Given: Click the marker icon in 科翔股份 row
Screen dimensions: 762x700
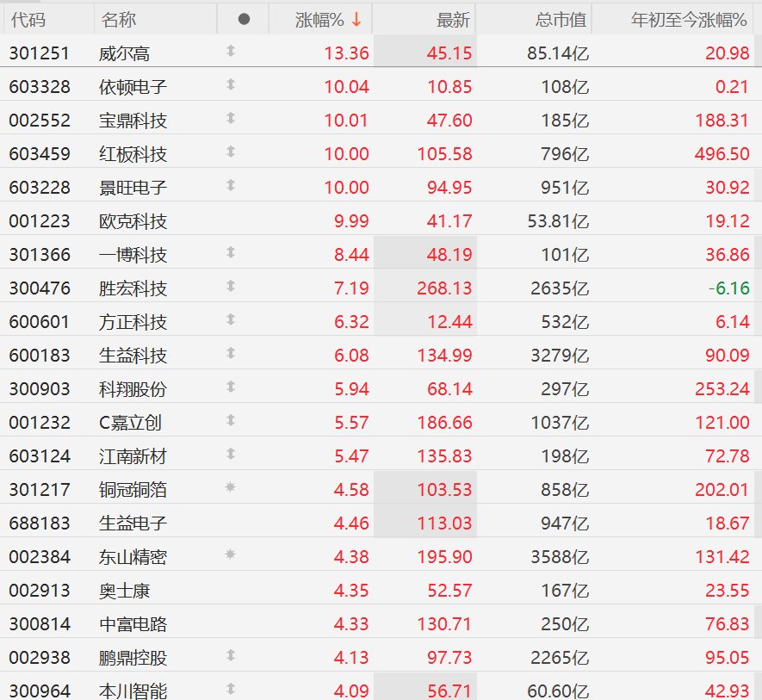Looking at the screenshot, I should 231,387.
